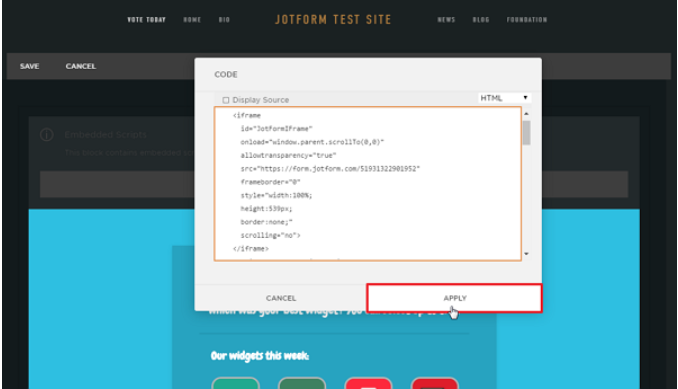Click the green widget icon
The image size is (678, 389).
click(236, 383)
